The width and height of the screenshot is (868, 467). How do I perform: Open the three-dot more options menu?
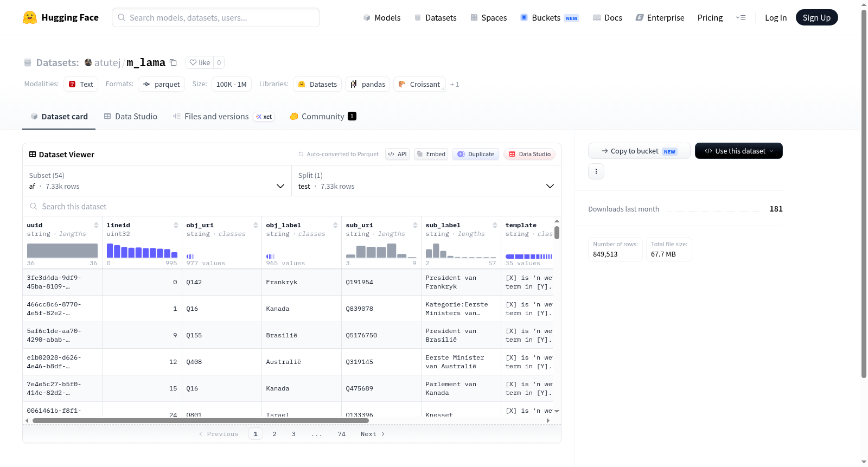(x=596, y=171)
